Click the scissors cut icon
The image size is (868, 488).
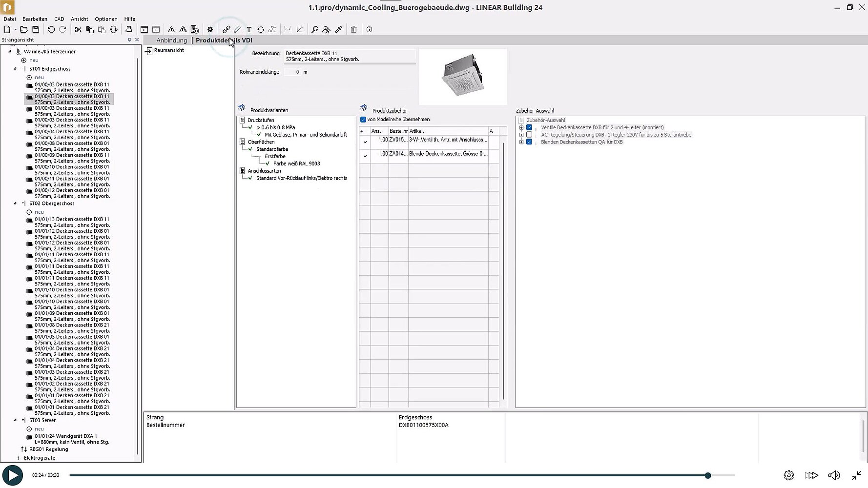[x=78, y=30]
